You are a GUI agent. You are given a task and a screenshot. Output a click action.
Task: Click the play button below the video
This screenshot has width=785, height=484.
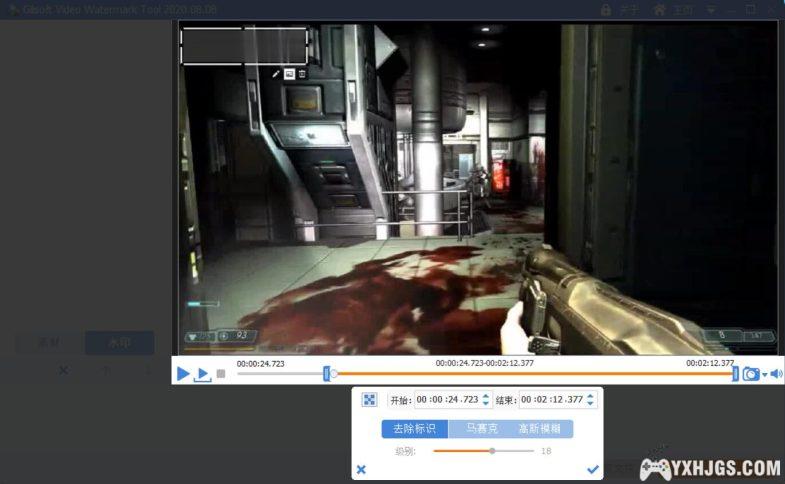point(183,374)
